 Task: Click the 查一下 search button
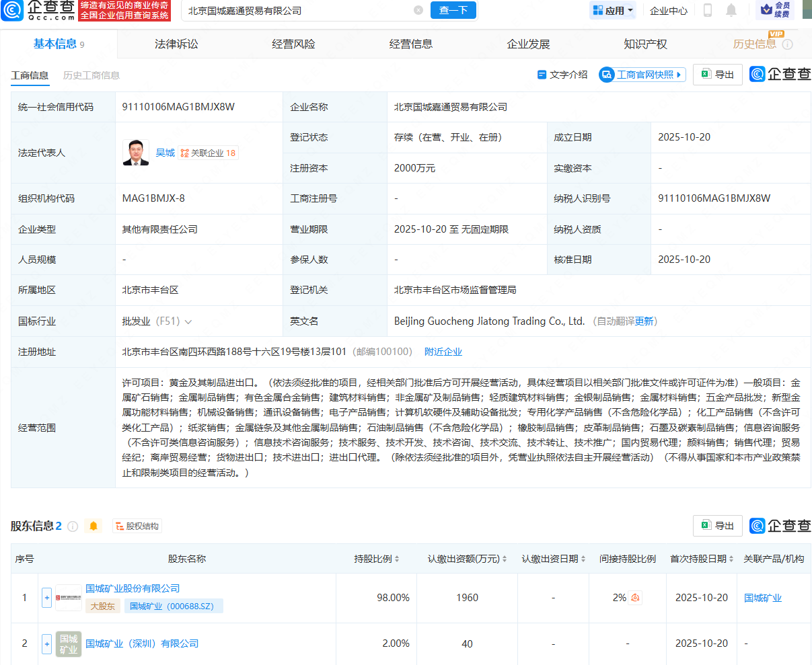453,11
